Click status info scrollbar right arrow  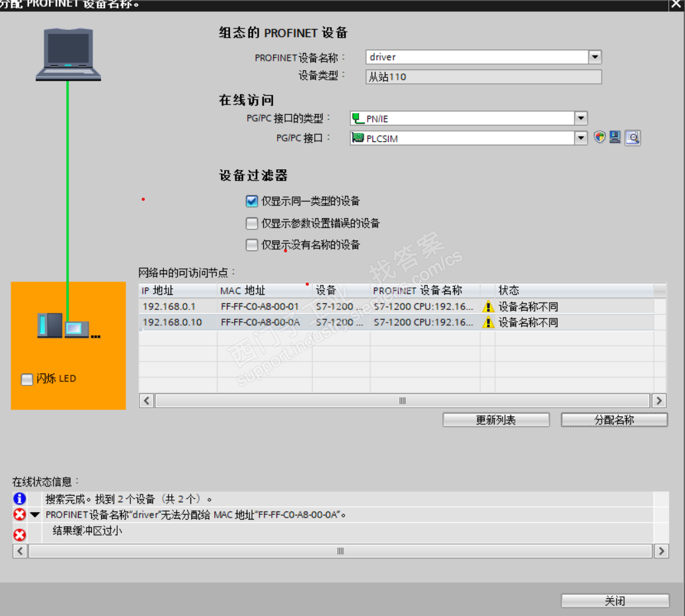click(x=661, y=551)
